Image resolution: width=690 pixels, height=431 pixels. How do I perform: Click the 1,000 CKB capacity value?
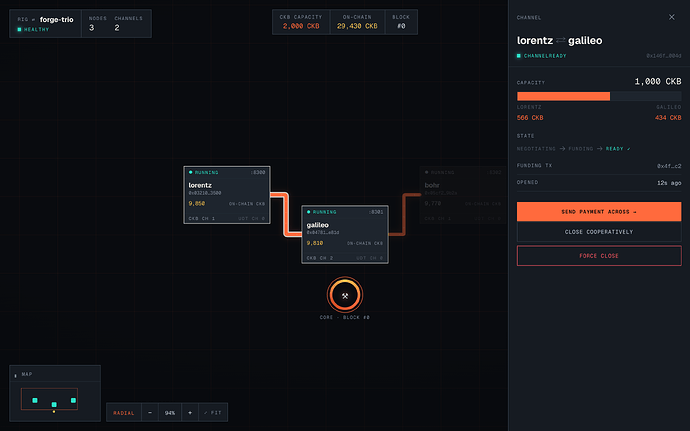(x=657, y=81)
